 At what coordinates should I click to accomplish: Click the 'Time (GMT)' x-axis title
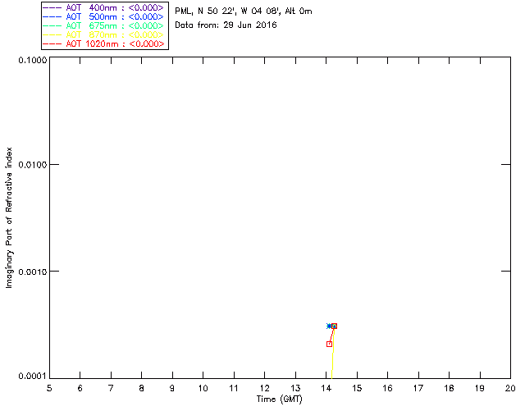280,399
